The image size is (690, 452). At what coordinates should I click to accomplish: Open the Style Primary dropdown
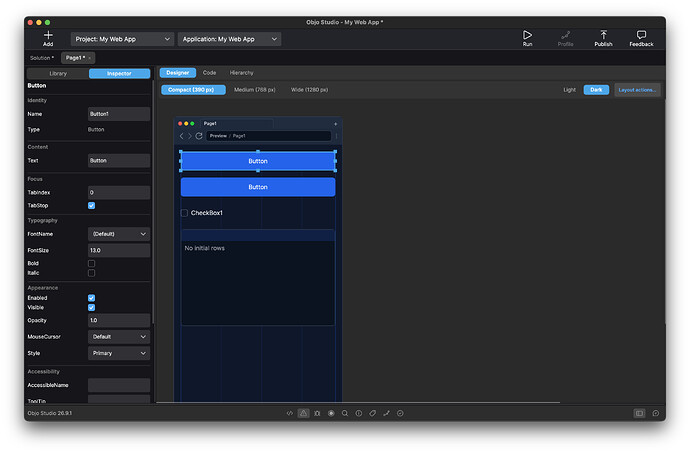[119, 353]
